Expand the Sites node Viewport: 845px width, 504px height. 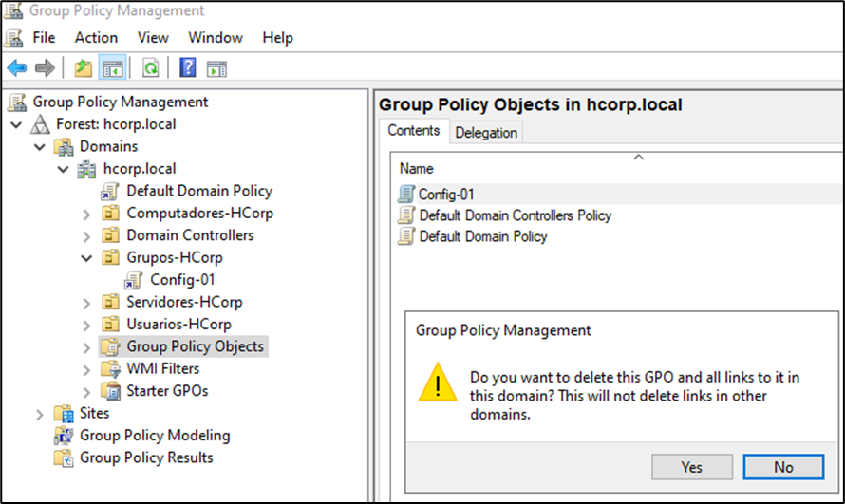click(x=40, y=414)
